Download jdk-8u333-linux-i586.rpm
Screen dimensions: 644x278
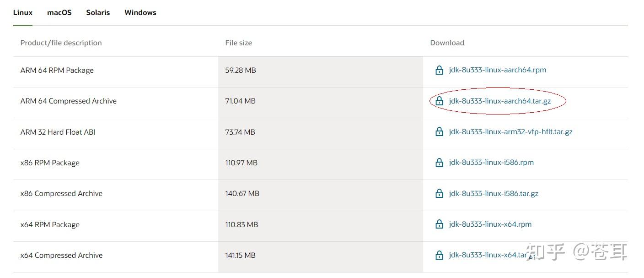[x=491, y=163]
